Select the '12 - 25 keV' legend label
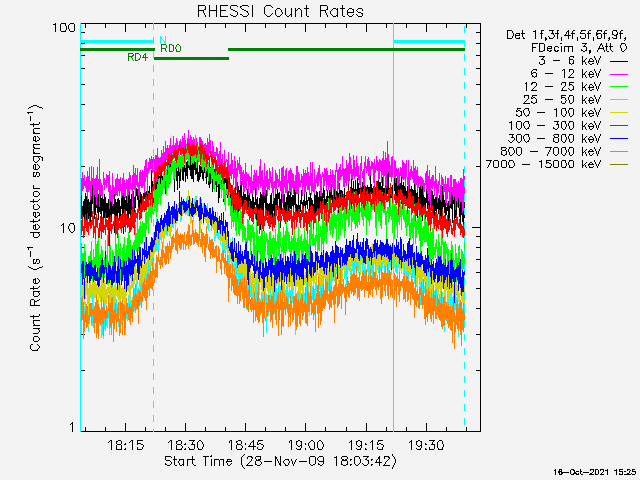The height and width of the screenshot is (480, 640). (x=562, y=87)
